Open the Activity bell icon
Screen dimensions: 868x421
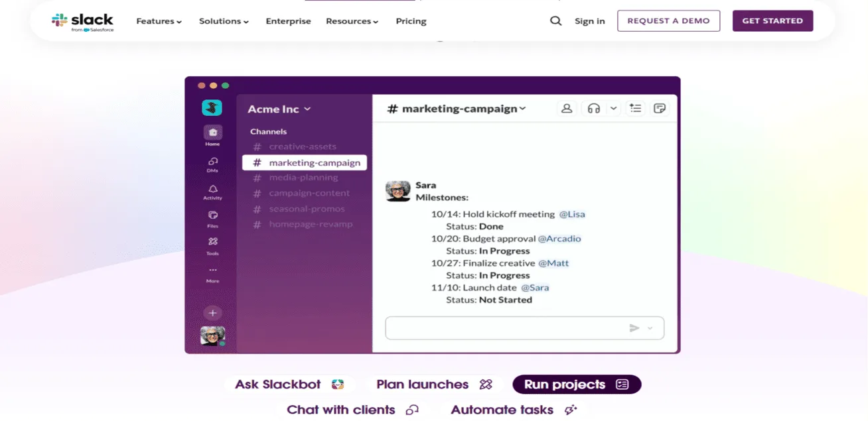212,192
